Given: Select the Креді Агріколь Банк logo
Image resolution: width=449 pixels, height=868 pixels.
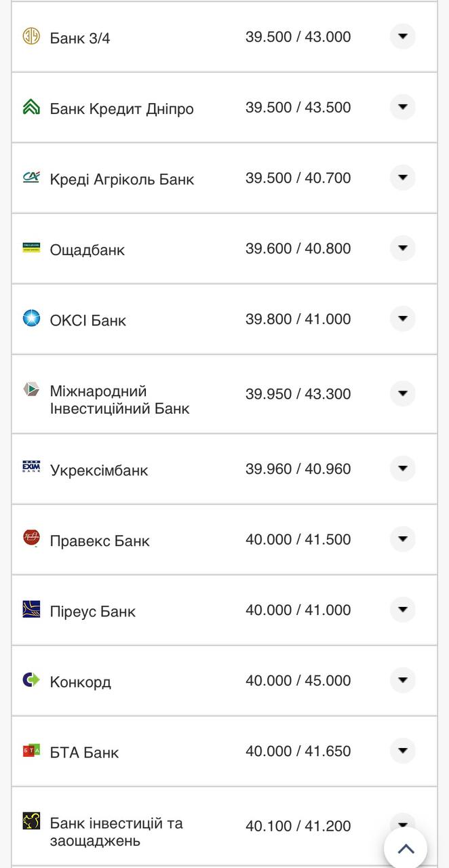Looking at the screenshot, I should tap(30, 178).
